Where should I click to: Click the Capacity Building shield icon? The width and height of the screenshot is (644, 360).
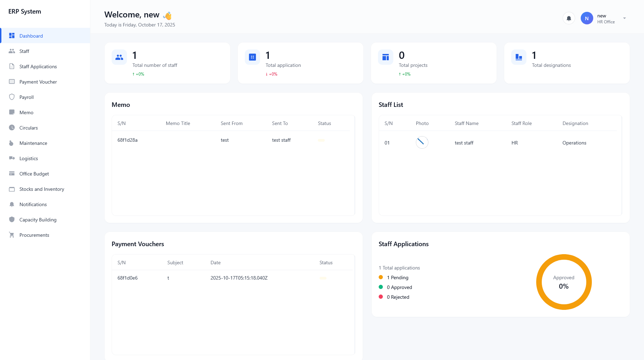[x=12, y=219]
